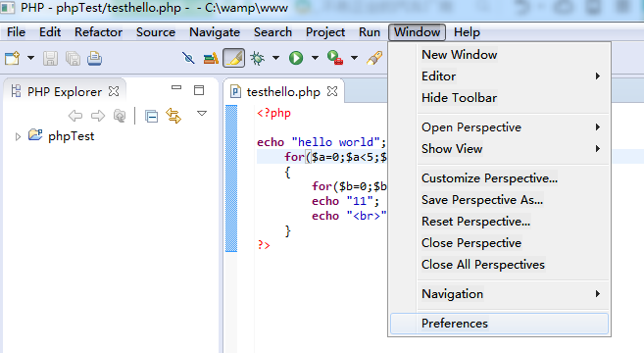Open the Help menu

point(467,32)
